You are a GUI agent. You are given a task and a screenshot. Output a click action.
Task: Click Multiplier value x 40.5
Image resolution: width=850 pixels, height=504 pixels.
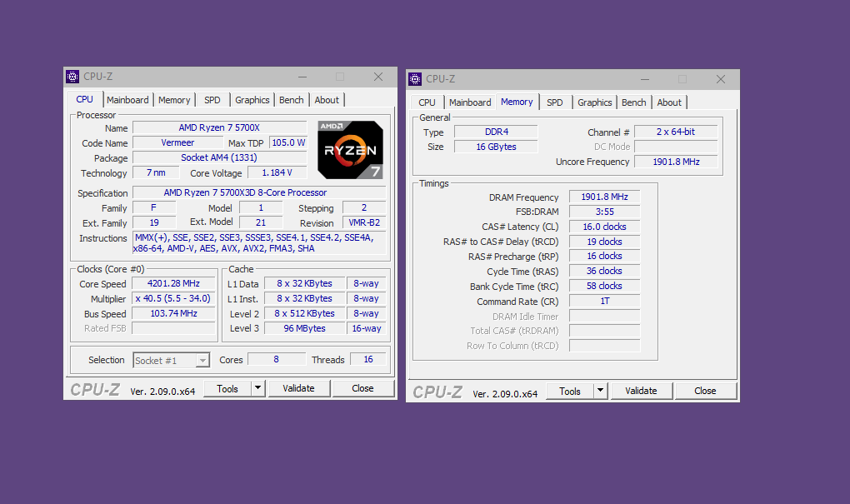pos(173,298)
